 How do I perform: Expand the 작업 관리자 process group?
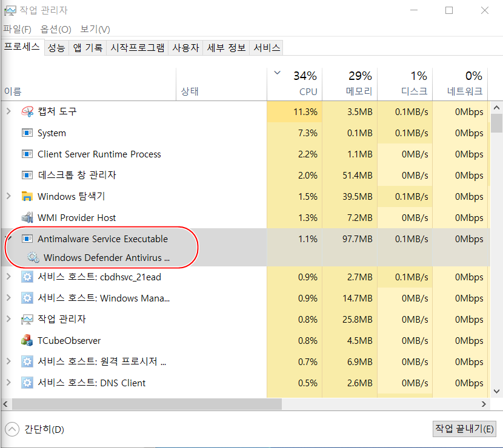coord(8,319)
